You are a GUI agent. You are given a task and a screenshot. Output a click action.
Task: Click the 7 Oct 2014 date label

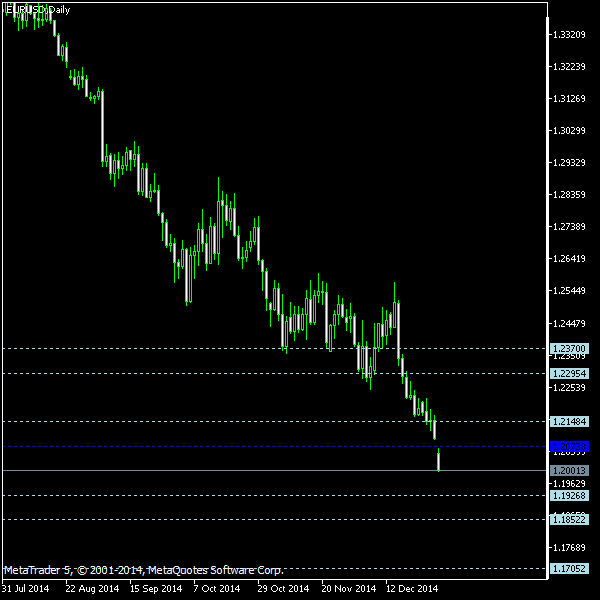click(217, 589)
